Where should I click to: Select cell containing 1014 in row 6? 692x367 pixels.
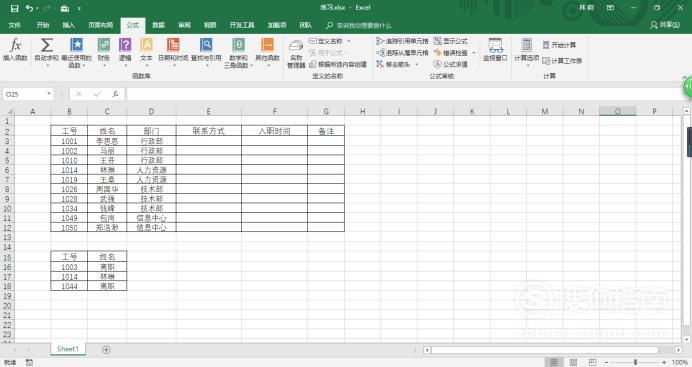[69, 170]
